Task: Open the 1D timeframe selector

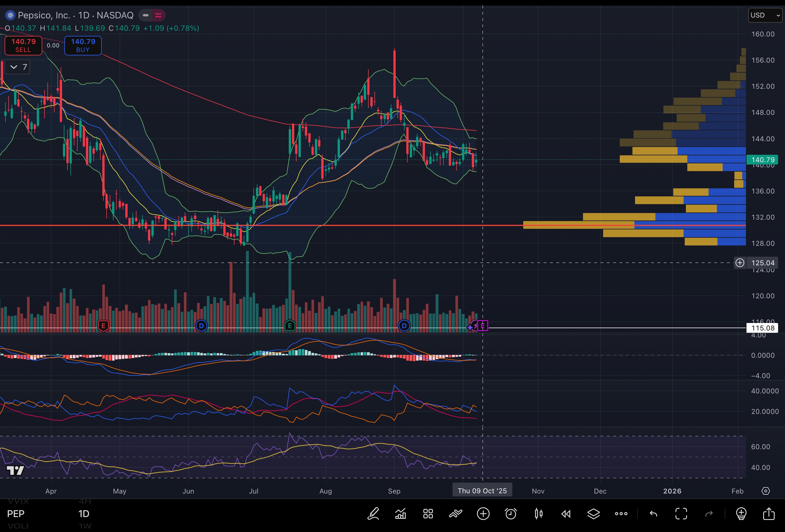Action: click(84, 514)
